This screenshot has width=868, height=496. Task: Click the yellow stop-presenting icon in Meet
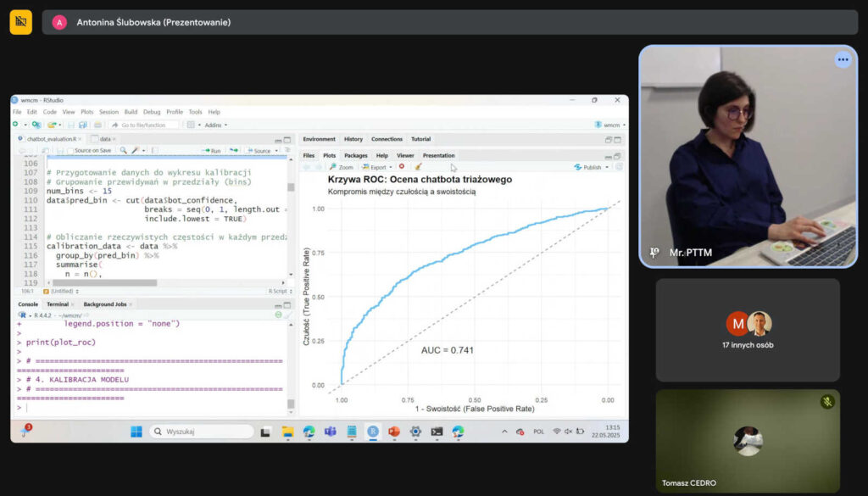tap(21, 22)
